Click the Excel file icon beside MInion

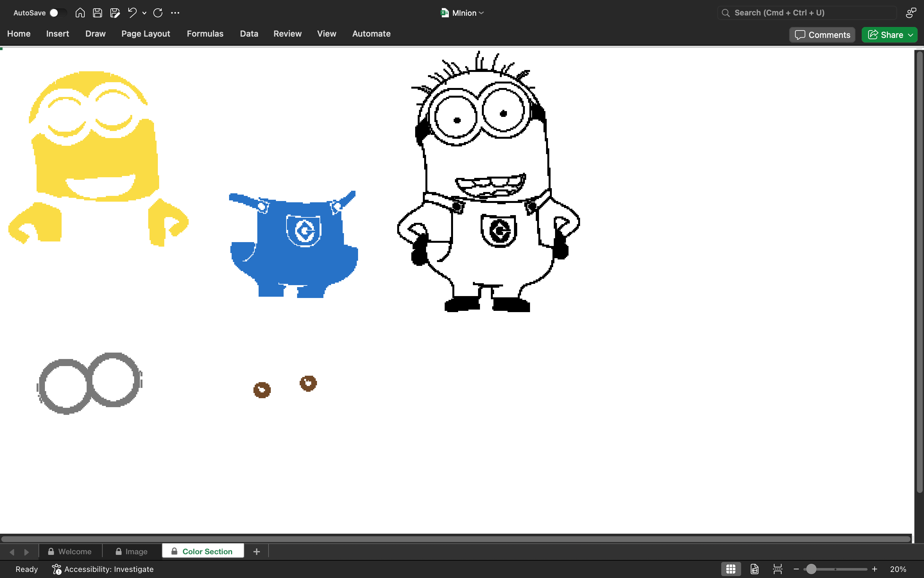(x=444, y=13)
